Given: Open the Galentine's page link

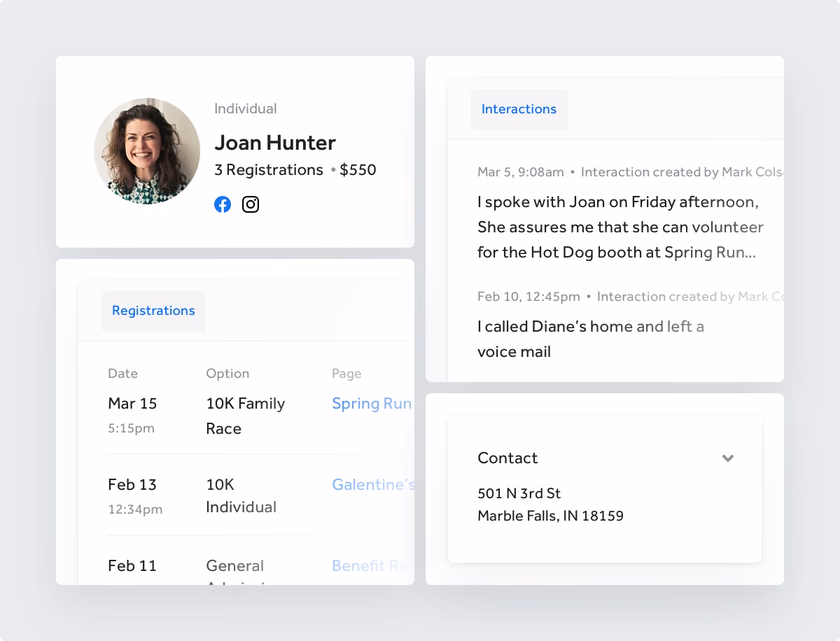Looking at the screenshot, I should click(373, 484).
